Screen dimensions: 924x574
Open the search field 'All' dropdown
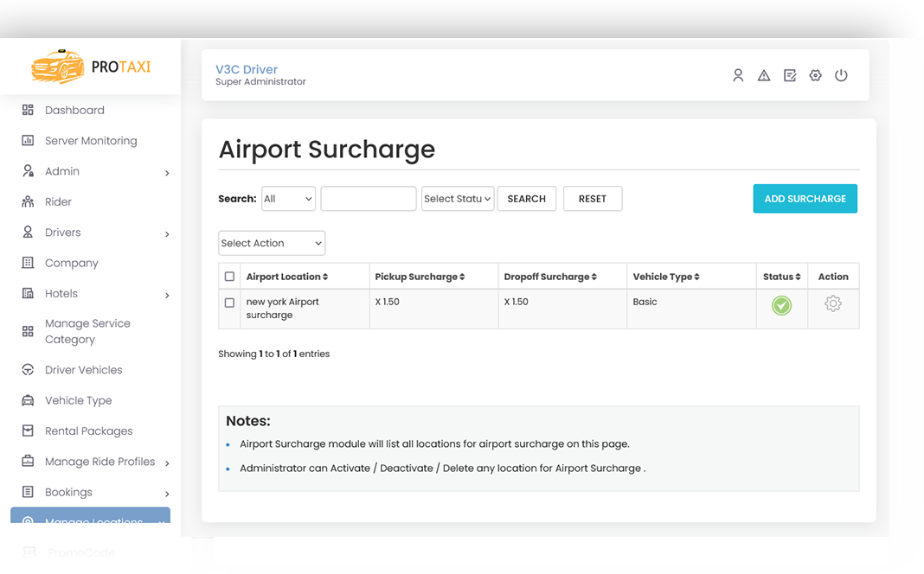(x=288, y=199)
